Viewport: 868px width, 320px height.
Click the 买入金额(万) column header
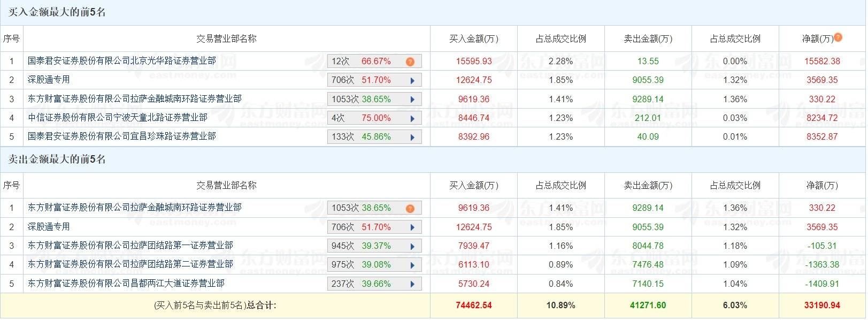[x=473, y=39]
